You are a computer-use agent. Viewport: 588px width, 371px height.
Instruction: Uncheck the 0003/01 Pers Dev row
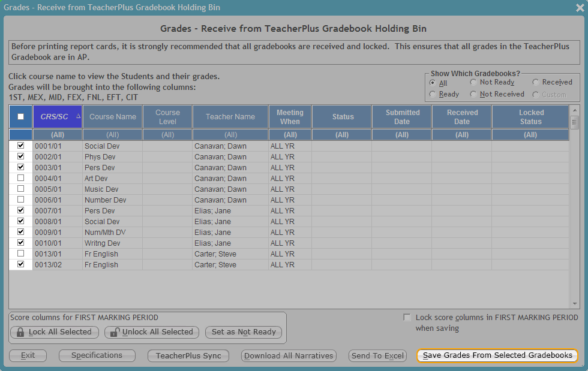tap(20, 167)
